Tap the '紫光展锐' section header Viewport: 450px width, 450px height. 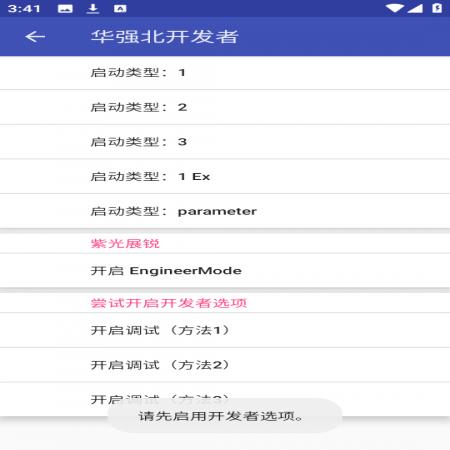coord(125,244)
